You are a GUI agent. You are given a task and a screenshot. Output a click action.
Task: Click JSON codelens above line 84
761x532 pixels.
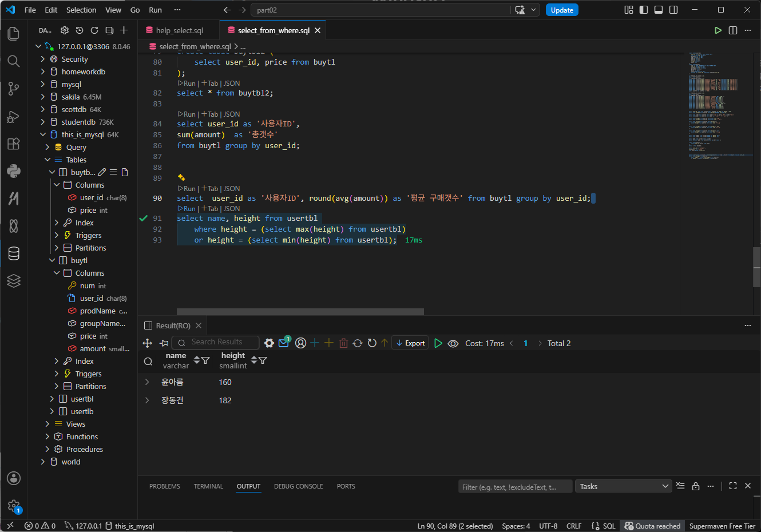coord(232,114)
